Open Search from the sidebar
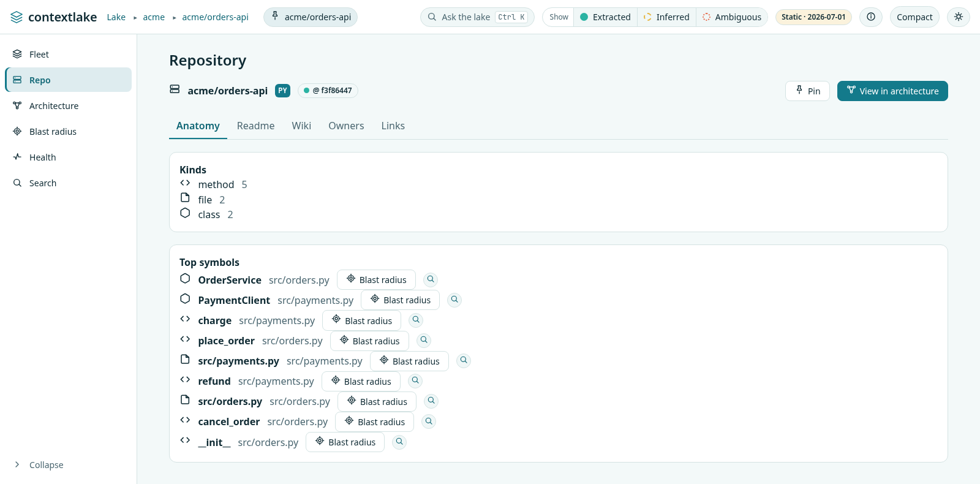The height and width of the screenshot is (484, 980). coord(69,183)
